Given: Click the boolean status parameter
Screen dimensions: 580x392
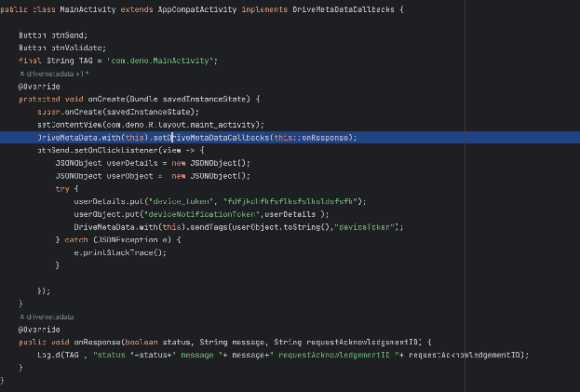Looking at the screenshot, I should pyautogui.click(x=157, y=342).
